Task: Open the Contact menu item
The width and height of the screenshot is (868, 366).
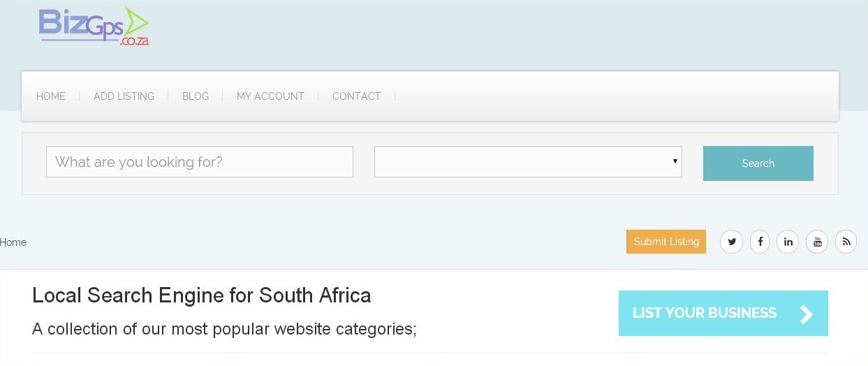Action: coord(356,96)
